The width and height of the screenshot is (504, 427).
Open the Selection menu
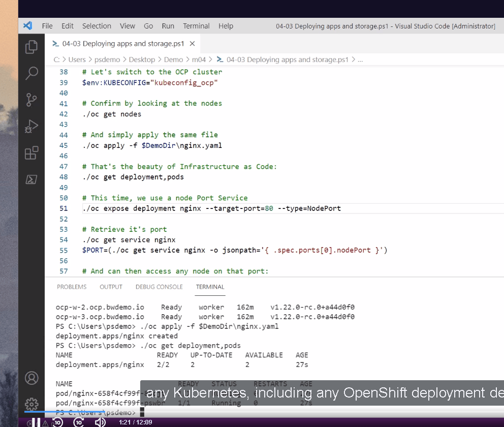point(97,26)
